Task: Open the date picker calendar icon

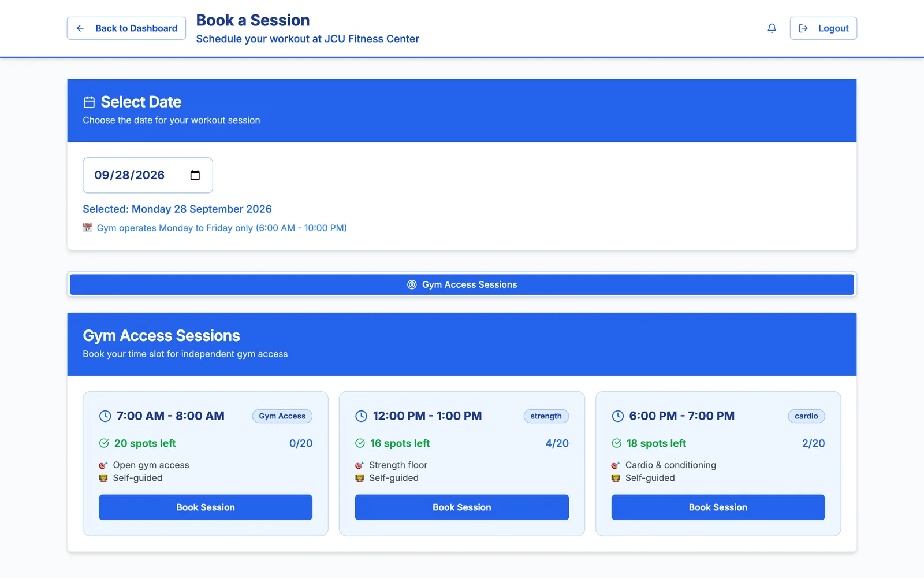Action: pyautogui.click(x=195, y=175)
